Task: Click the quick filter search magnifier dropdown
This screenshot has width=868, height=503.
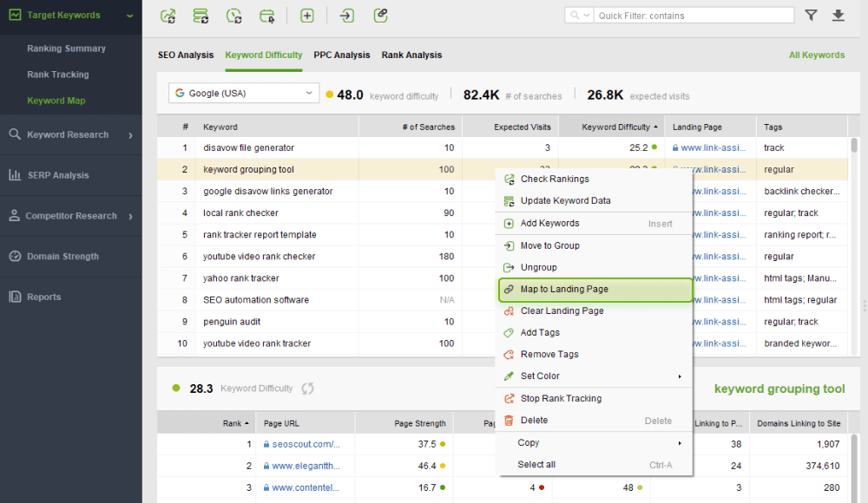Action: pyautogui.click(x=580, y=16)
